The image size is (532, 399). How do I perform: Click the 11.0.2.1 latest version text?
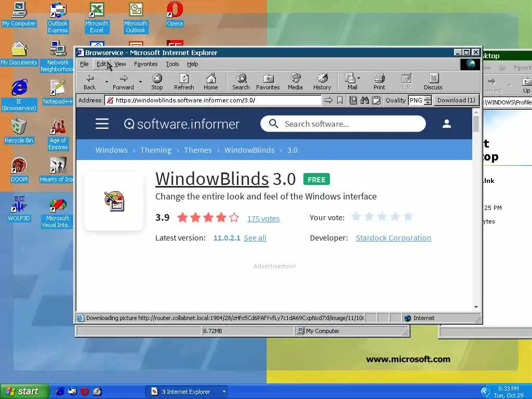[227, 238]
